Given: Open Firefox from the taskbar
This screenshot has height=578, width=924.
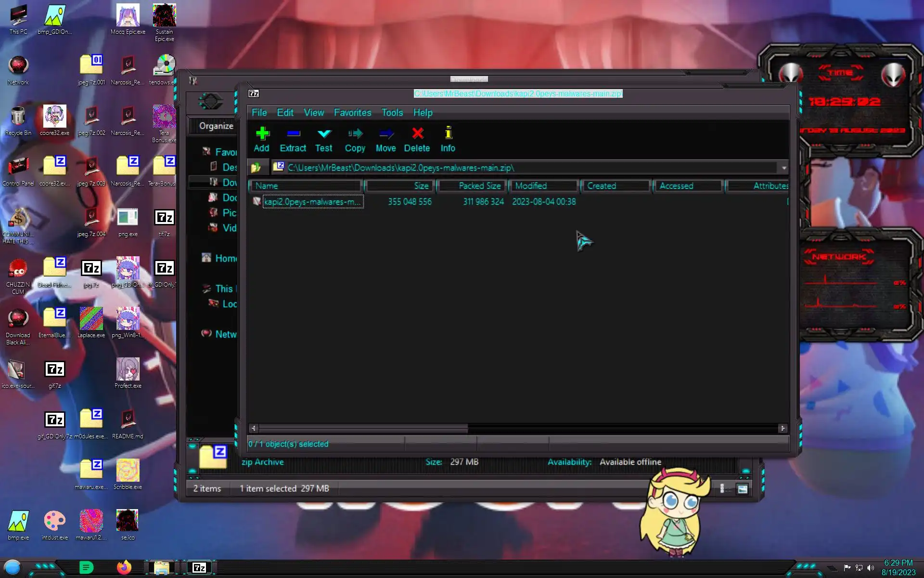Looking at the screenshot, I should (124, 567).
